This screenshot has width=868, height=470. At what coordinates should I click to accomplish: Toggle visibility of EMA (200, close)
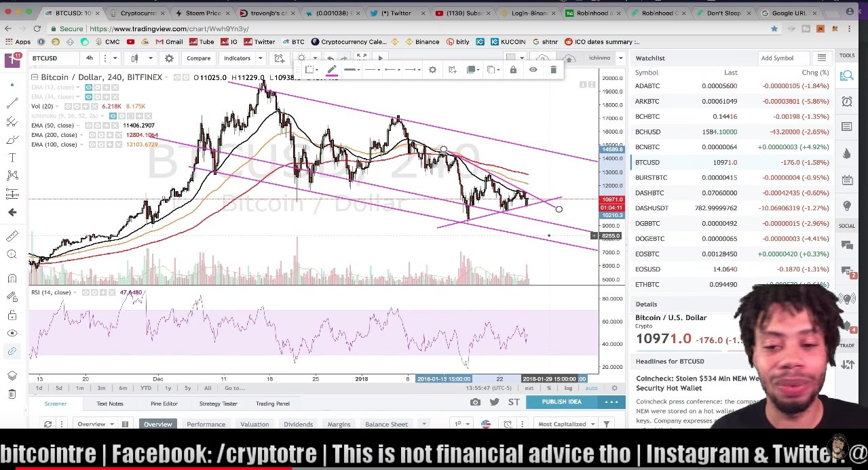(92, 135)
